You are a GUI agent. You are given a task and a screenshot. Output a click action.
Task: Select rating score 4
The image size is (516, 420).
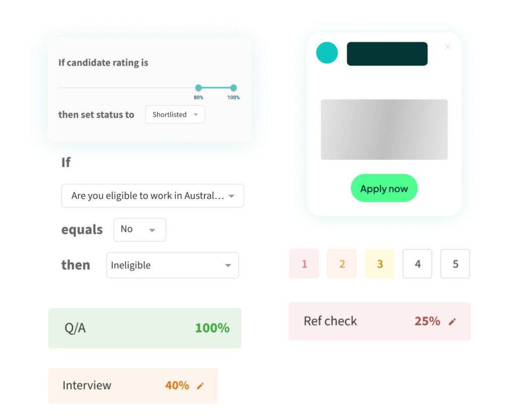(x=417, y=264)
